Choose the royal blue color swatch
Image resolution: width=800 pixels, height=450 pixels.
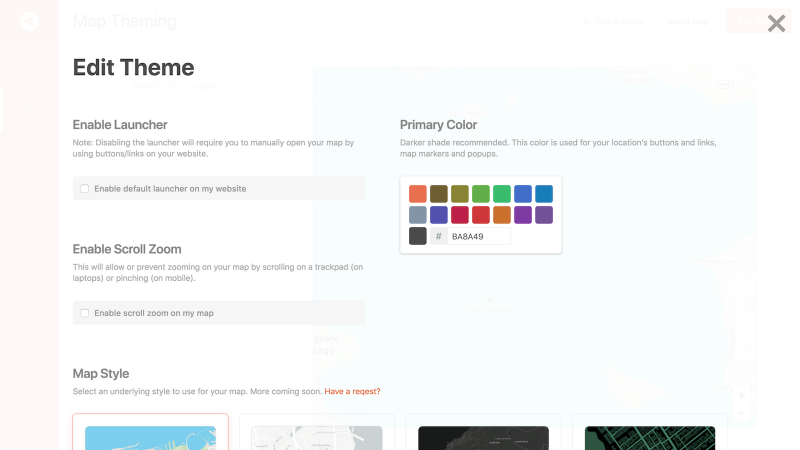click(523, 194)
